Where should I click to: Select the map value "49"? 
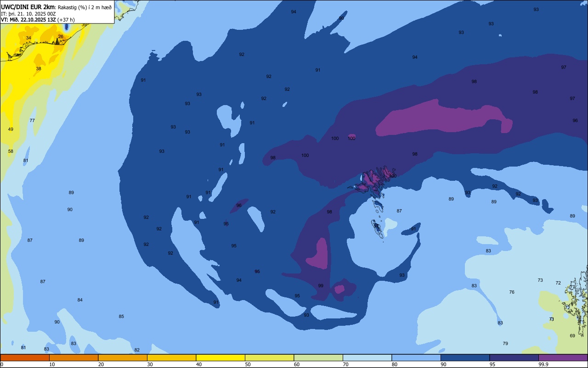(x=11, y=129)
